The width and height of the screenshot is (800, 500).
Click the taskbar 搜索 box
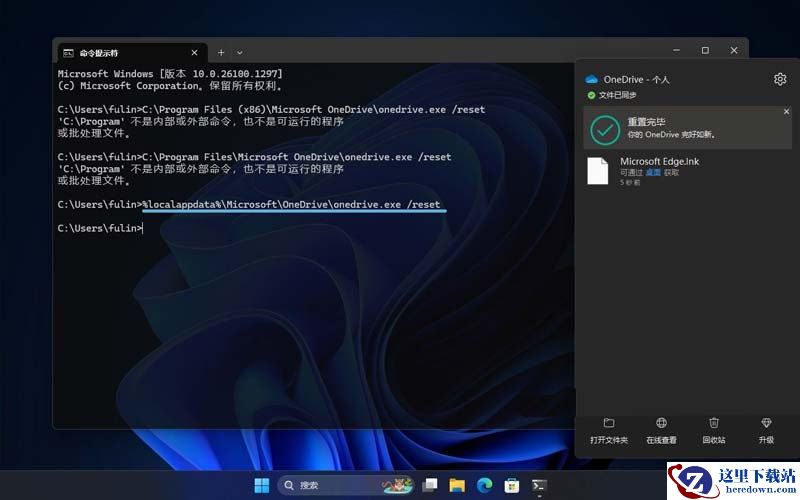click(346, 485)
